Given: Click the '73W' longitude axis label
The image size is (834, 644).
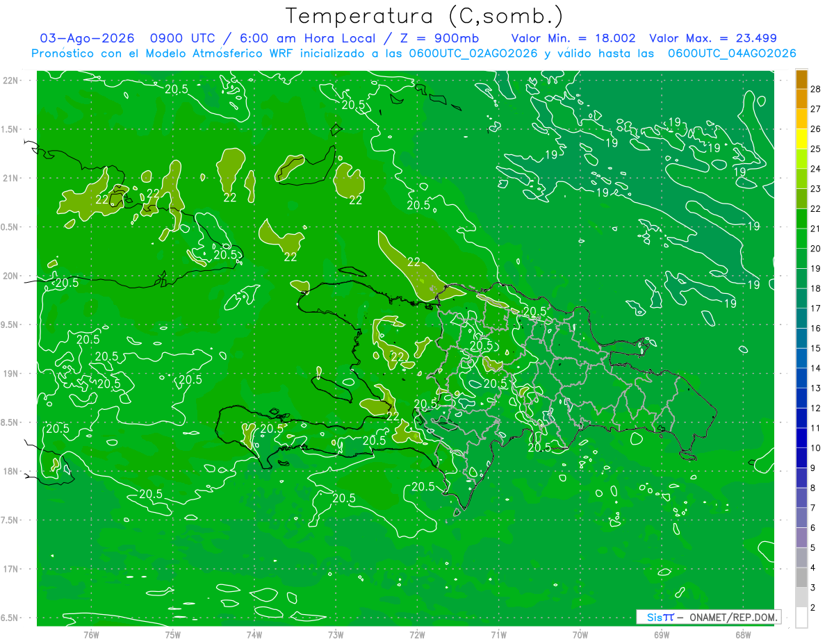Looking at the screenshot, I should point(336,634).
